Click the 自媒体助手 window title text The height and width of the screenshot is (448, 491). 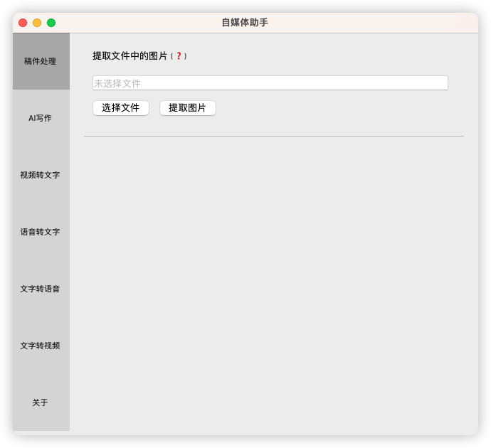pyautogui.click(x=245, y=23)
